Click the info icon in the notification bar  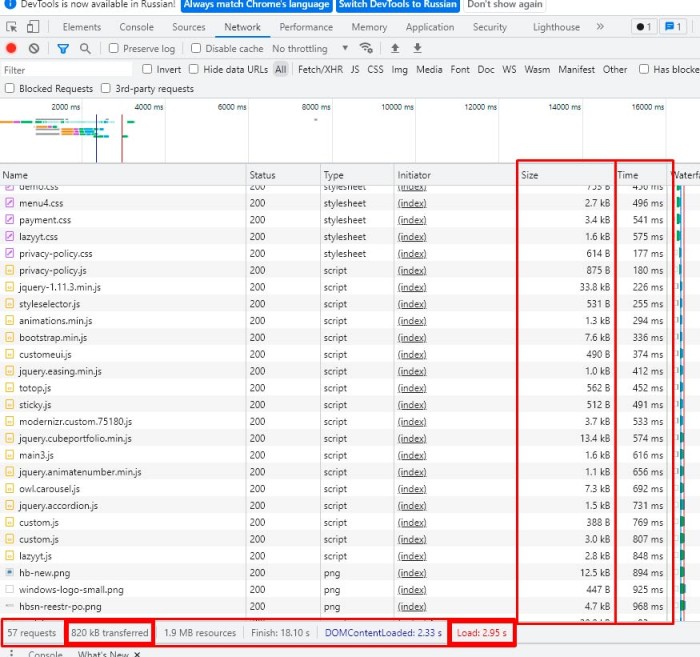click(10, 4)
